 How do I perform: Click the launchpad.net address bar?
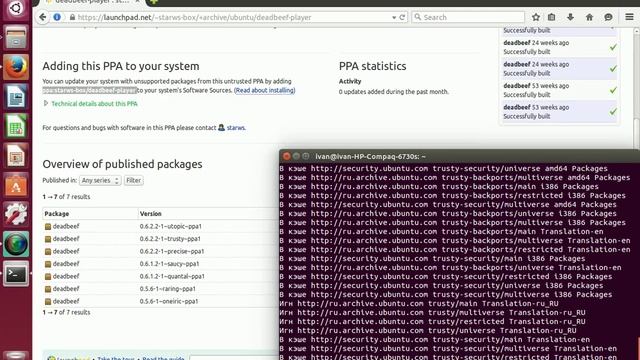coord(229,17)
